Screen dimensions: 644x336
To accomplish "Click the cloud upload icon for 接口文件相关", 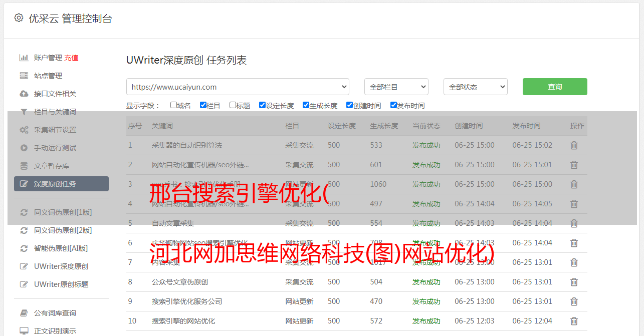I will pos(24,94).
